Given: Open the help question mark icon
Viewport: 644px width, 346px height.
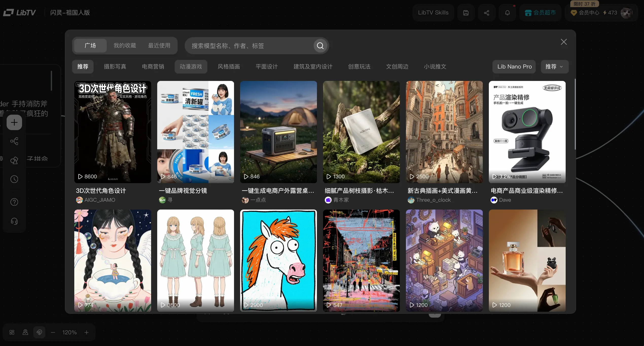Looking at the screenshot, I should click(14, 202).
